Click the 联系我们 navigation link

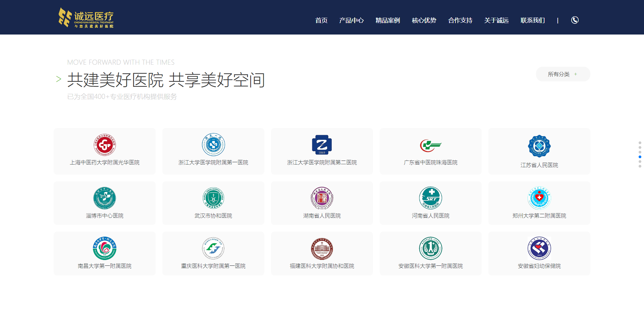532,20
